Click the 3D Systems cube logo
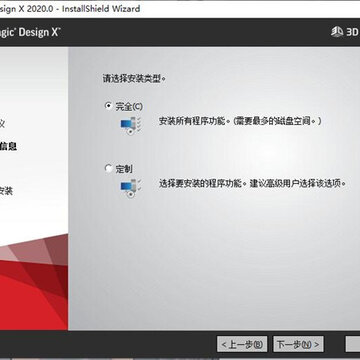 337,32
